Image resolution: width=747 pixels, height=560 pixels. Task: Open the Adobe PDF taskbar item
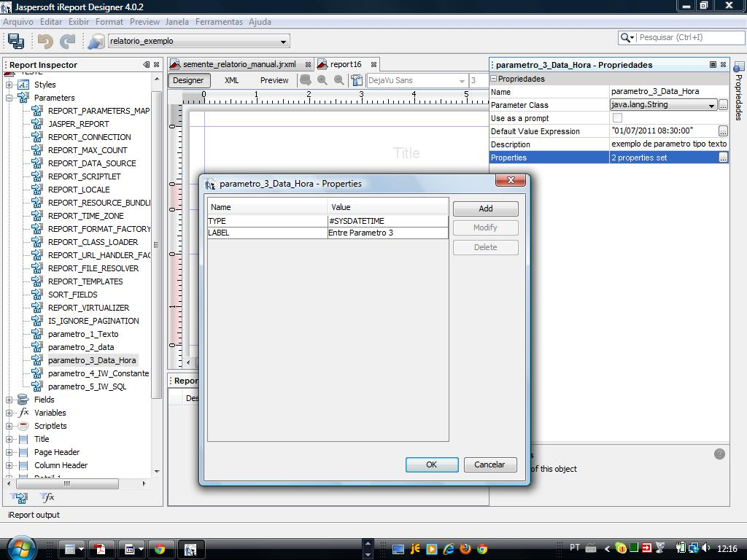(101, 549)
